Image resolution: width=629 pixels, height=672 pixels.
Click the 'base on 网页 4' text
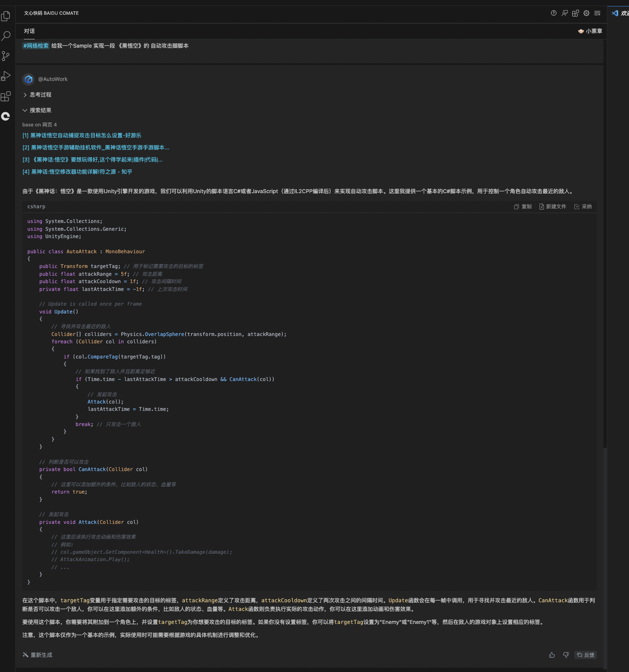pos(39,125)
